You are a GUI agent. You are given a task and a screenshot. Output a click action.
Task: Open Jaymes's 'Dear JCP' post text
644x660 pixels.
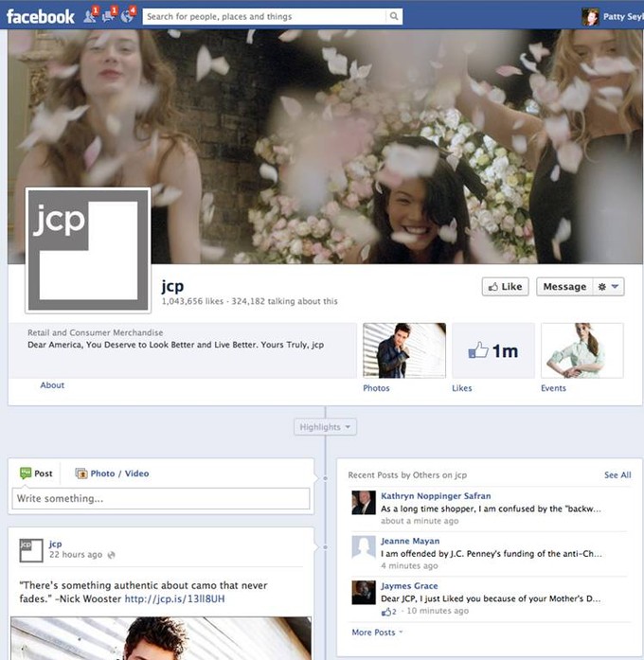[x=491, y=598]
